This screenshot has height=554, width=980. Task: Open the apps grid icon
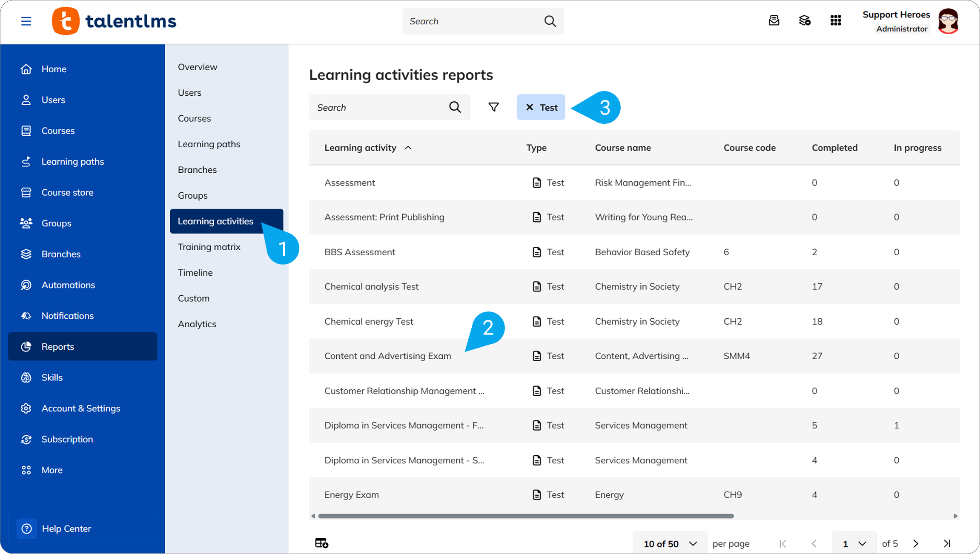(x=836, y=20)
